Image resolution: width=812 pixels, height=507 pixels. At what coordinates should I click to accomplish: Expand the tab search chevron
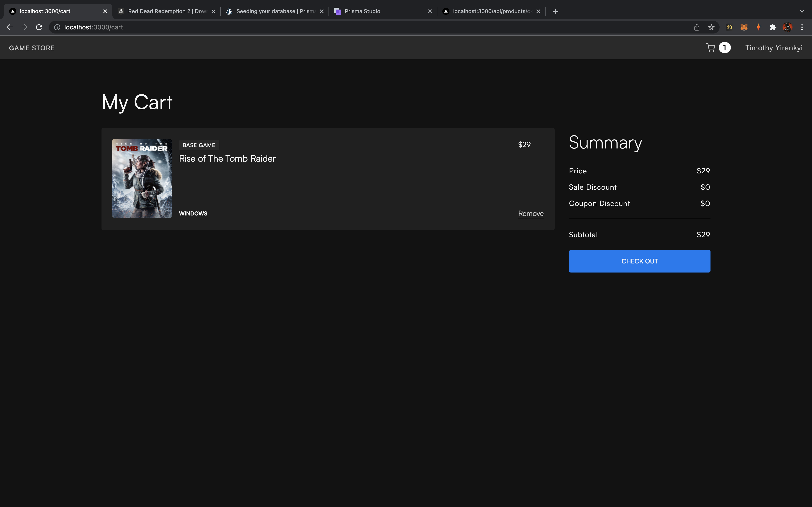(x=802, y=11)
